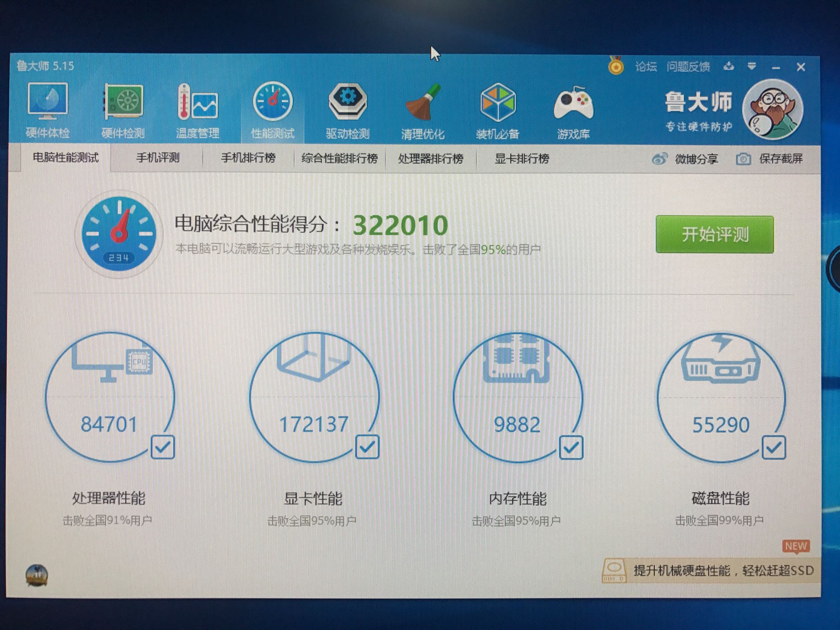Click the disk score 55290

pos(721,425)
